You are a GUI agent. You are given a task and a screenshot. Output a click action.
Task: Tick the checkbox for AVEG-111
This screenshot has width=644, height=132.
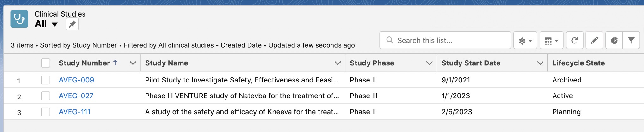coord(46,112)
